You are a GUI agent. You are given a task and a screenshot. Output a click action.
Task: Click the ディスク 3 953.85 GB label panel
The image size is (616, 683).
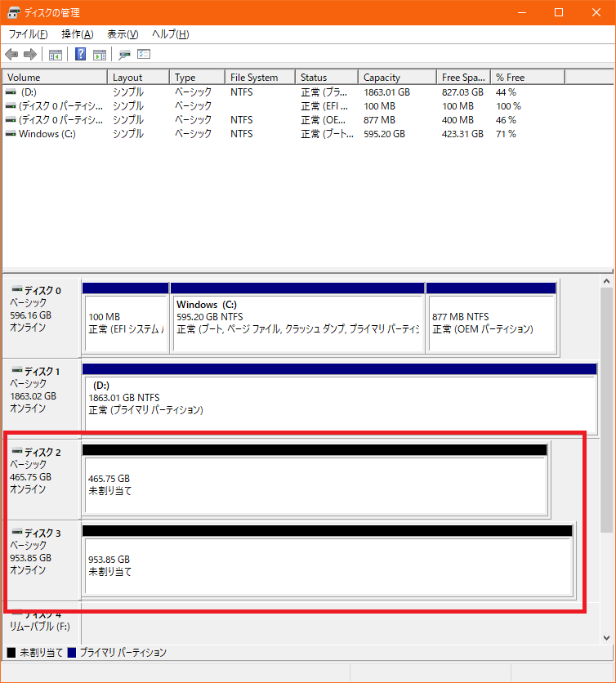pos(42,560)
